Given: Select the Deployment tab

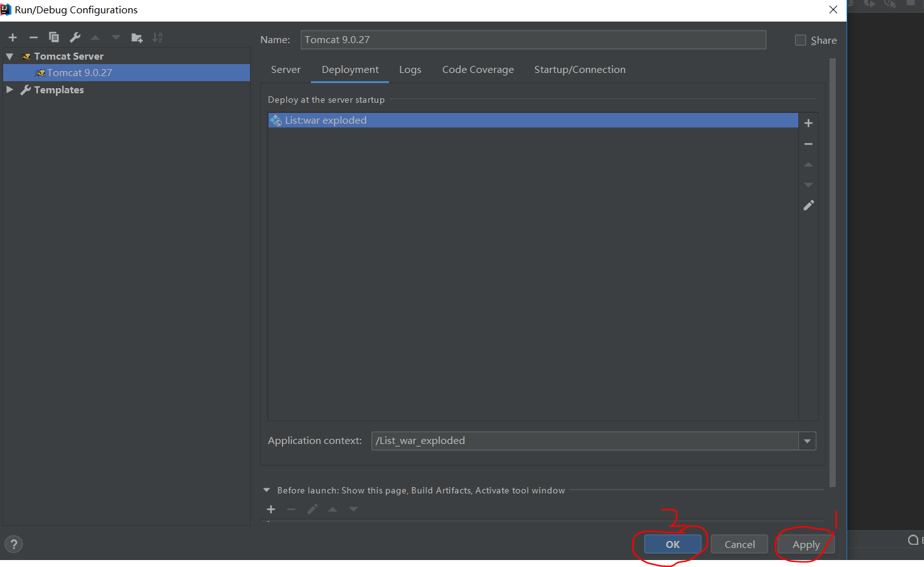Looking at the screenshot, I should pyautogui.click(x=350, y=70).
